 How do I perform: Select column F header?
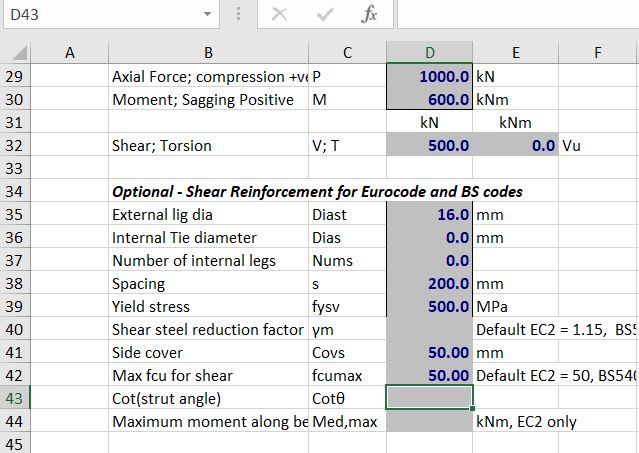pyautogui.click(x=597, y=53)
